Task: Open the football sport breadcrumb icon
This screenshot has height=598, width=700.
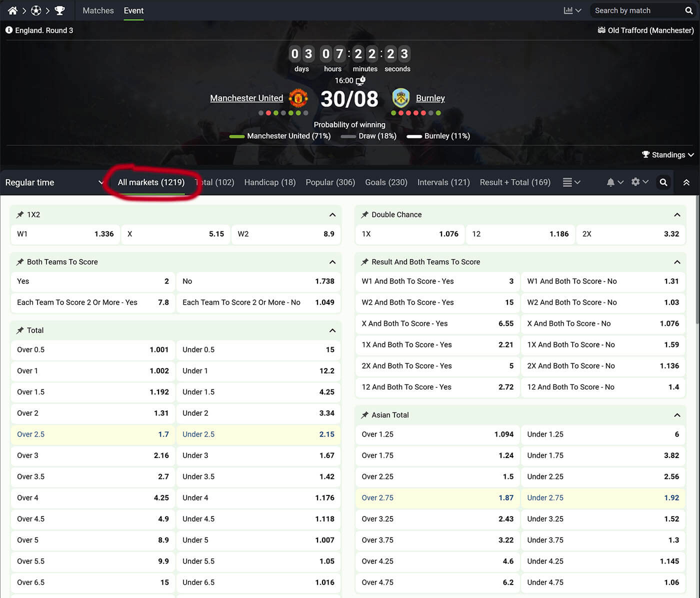Action: click(36, 10)
